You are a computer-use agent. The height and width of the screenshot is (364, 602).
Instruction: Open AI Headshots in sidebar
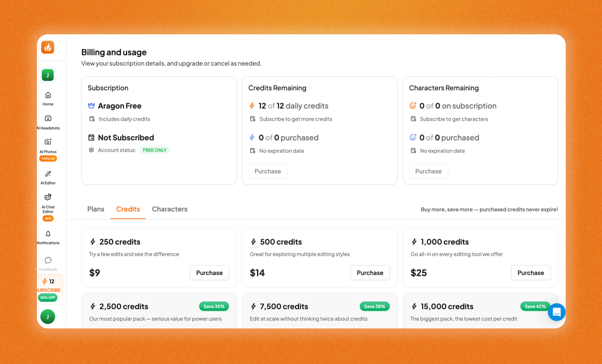[48, 122]
